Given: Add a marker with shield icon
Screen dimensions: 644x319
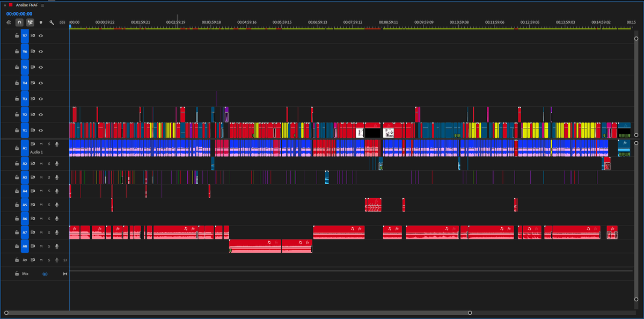Looking at the screenshot, I should 41,23.
